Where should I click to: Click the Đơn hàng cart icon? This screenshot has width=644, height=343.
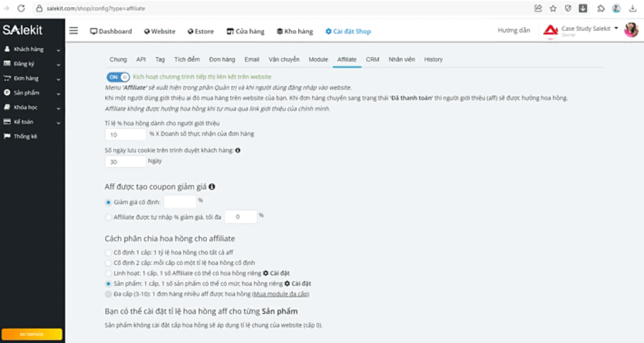pyautogui.click(x=7, y=78)
